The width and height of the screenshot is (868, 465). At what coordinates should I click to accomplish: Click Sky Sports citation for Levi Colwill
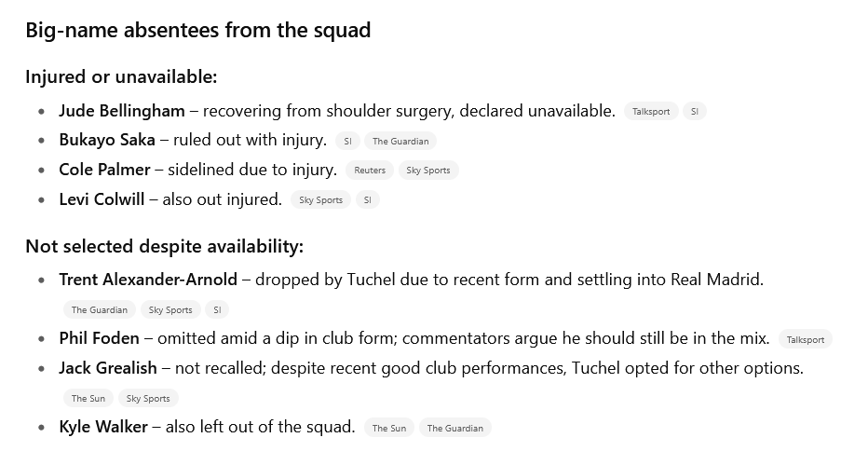(x=321, y=199)
